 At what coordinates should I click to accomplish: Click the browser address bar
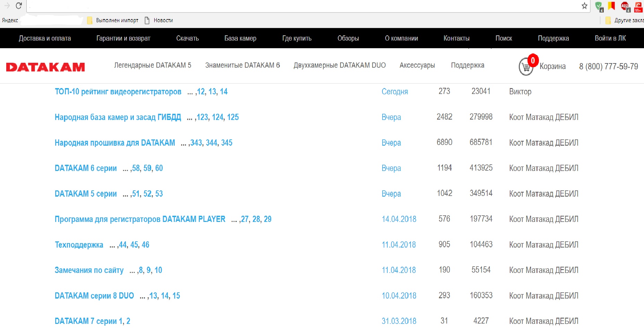(302, 6)
